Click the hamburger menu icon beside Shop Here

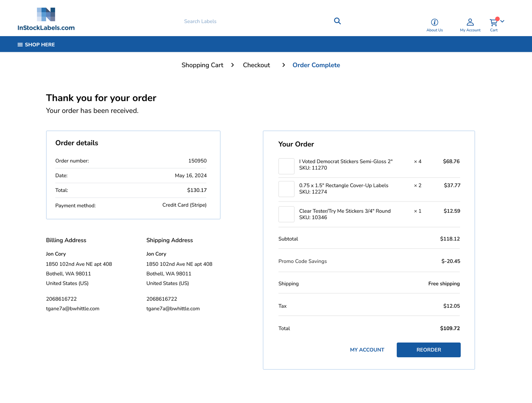[x=20, y=45]
